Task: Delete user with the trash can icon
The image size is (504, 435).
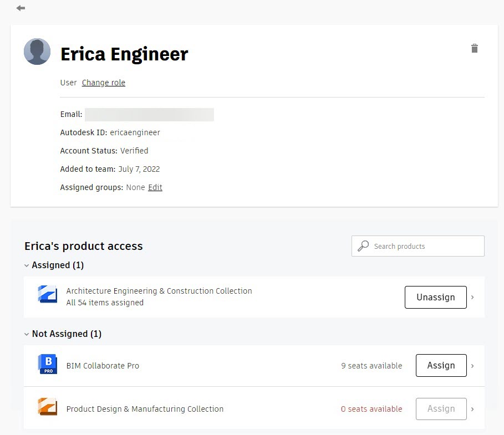Action: (475, 48)
